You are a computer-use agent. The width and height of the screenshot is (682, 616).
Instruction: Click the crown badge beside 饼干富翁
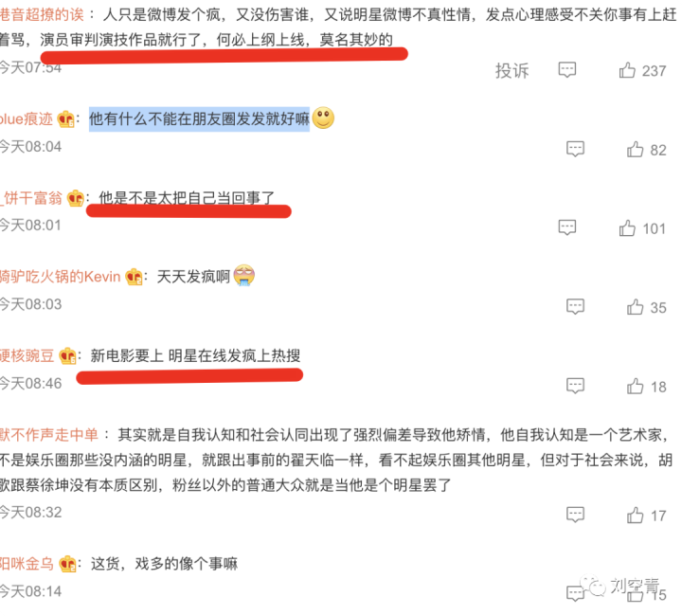click(x=76, y=198)
